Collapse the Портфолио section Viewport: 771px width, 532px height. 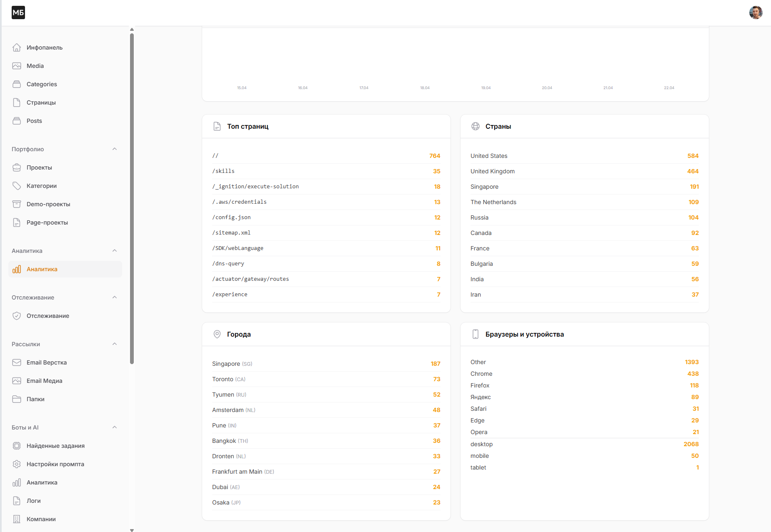[115, 149]
